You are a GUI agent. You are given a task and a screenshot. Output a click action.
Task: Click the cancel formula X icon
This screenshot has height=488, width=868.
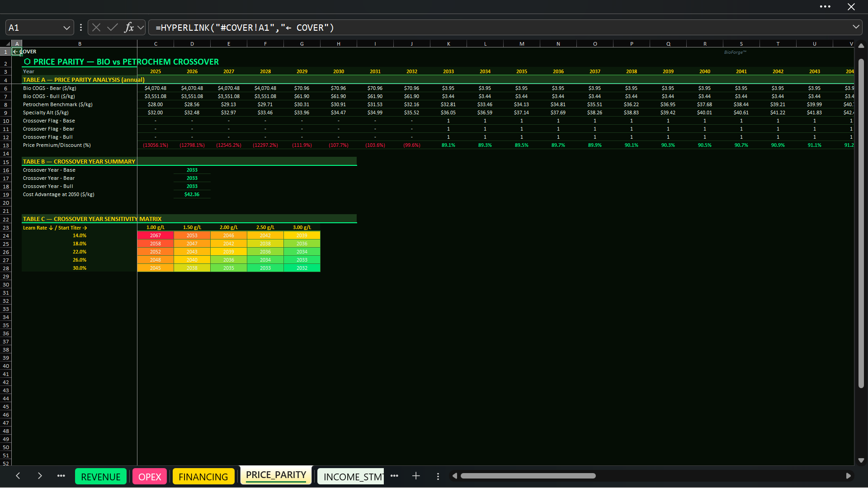point(96,28)
